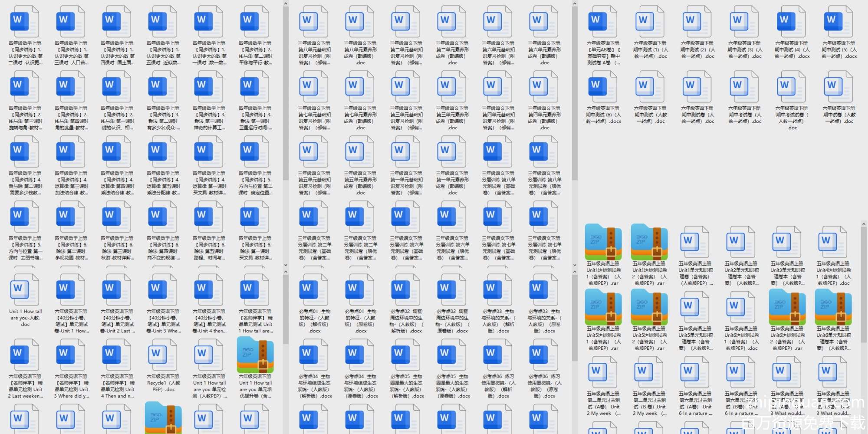The height and width of the screenshot is (434, 868).
Task: Click Word icon for 六年级英语下册 期中测试 (6)
Action: (x=603, y=87)
